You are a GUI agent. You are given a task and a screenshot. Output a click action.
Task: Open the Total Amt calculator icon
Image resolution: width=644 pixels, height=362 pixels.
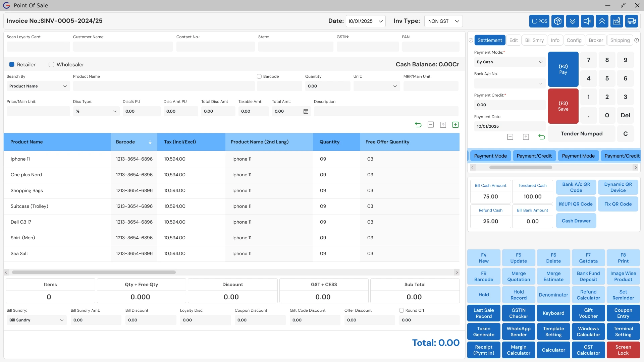point(306,111)
